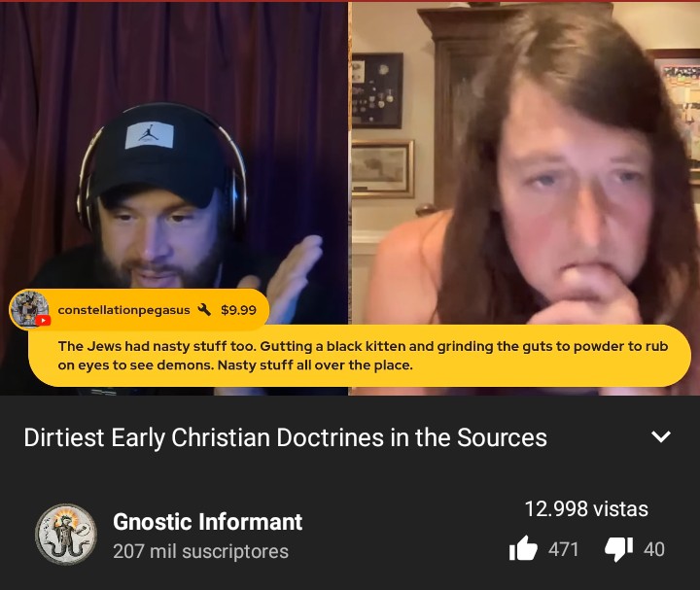Click the red progress bar atop video

tap(350, 1)
